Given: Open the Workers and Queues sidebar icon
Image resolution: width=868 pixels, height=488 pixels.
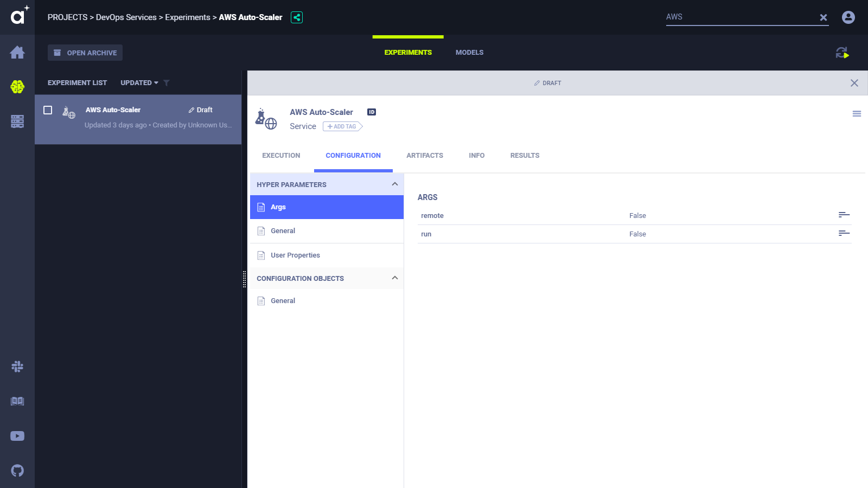Looking at the screenshot, I should pyautogui.click(x=17, y=121).
